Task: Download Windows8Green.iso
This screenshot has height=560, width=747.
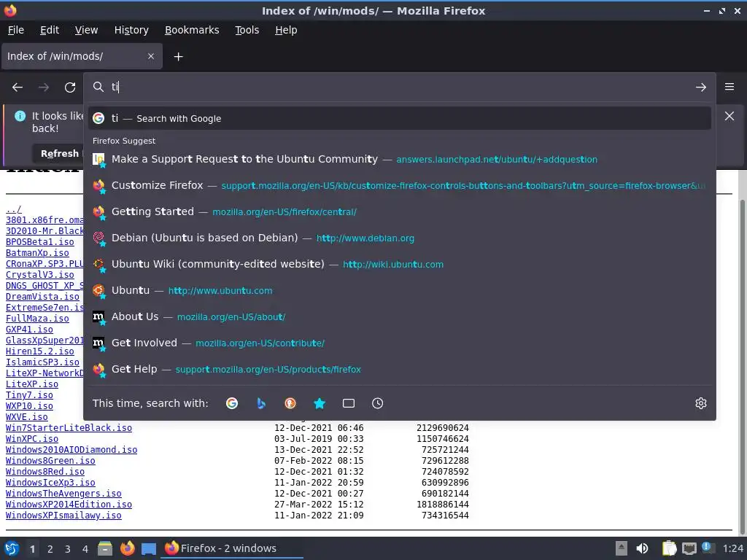Action: 50,461
